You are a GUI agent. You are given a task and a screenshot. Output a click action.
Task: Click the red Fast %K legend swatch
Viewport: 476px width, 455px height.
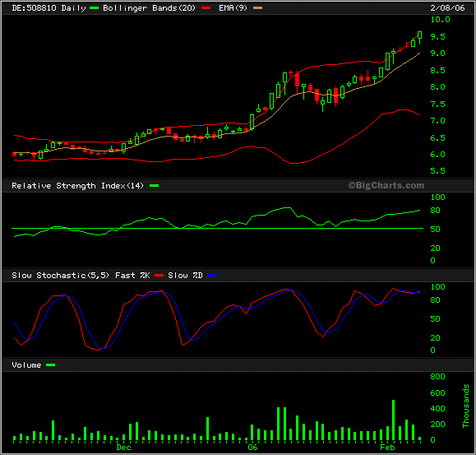(x=159, y=276)
